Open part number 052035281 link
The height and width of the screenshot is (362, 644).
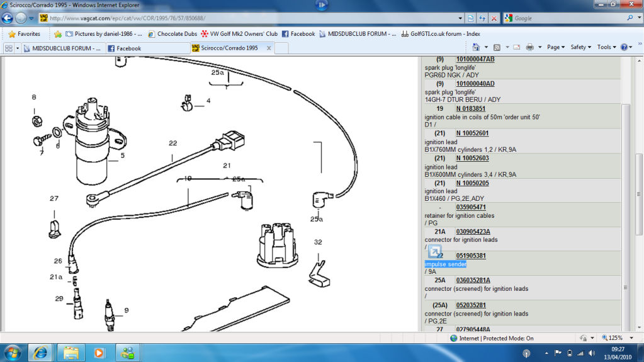471,305
